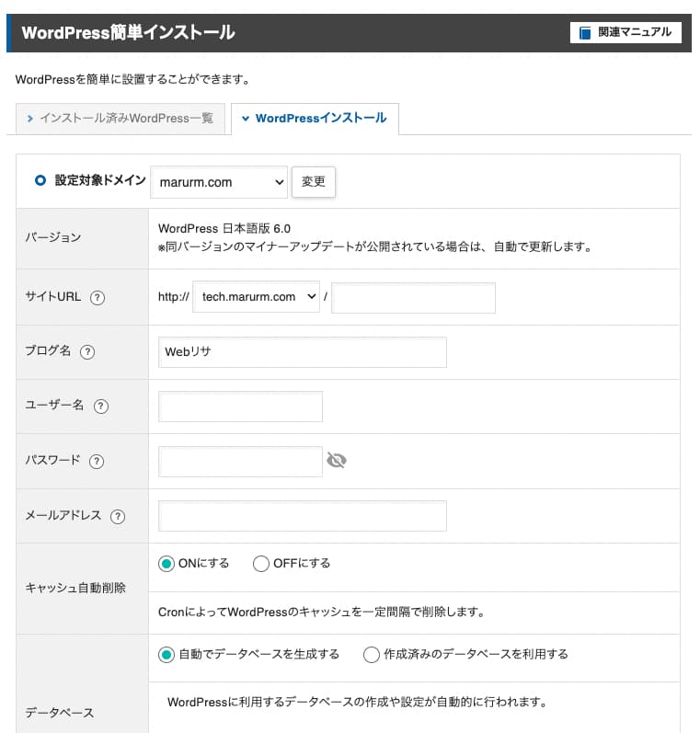
Task: Select ONにする for cache auto-delete
Action: coord(166,564)
